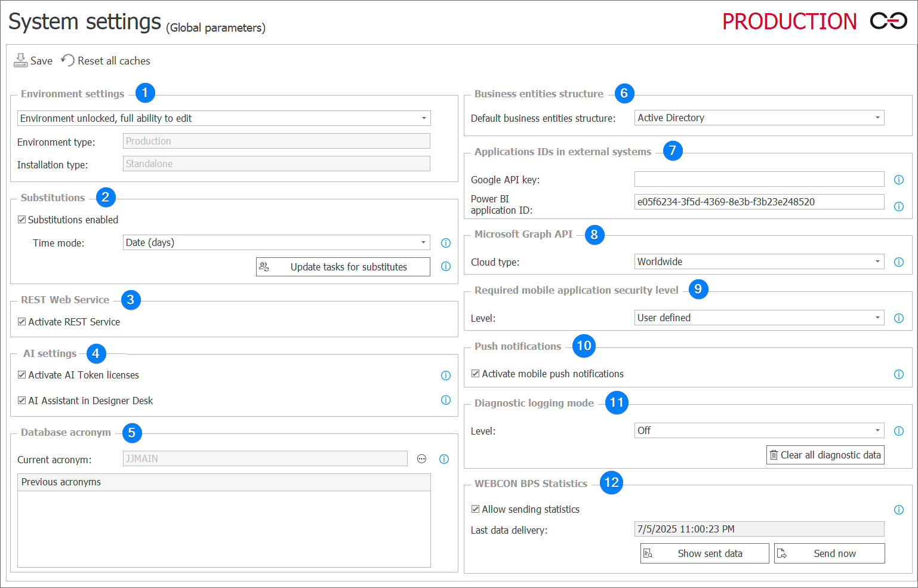The height and width of the screenshot is (588, 918).
Task: Click the Previous acronyms list header
Action: pos(224,482)
